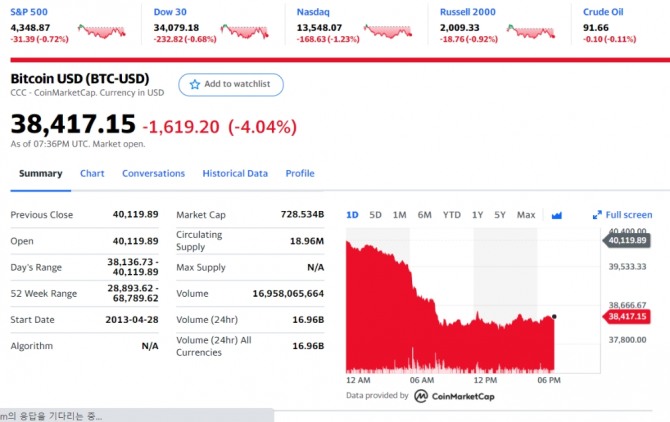Click the red price chart area
The width and height of the screenshot is (670, 422).
450,320
